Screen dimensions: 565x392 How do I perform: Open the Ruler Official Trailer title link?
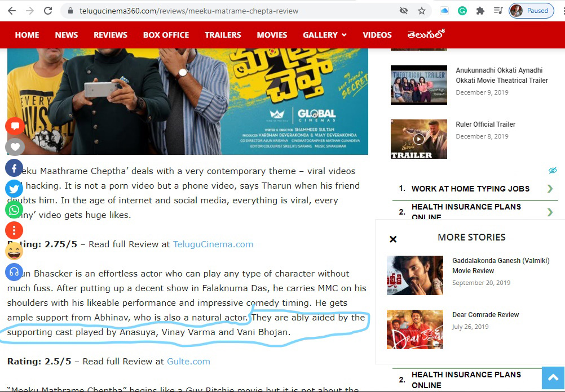pos(485,124)
